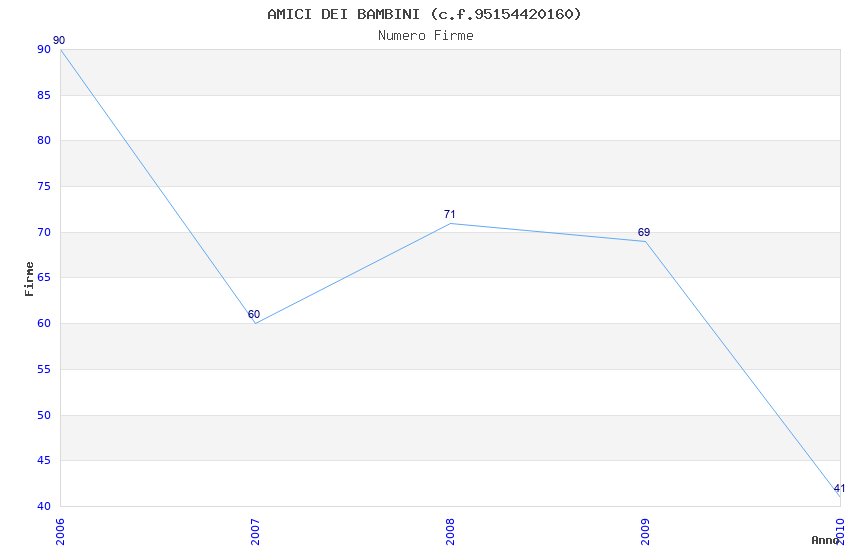Click the data point labeled 60

[x=255, y=323]
